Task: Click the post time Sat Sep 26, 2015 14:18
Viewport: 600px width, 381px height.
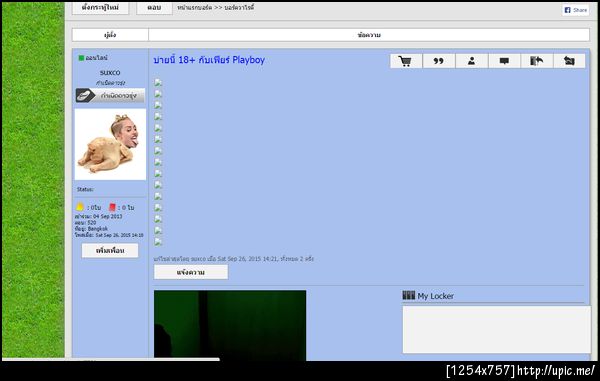Action: coord(119,235)
